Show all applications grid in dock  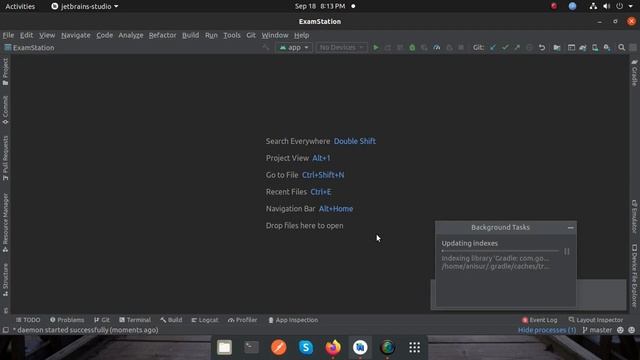414,347
